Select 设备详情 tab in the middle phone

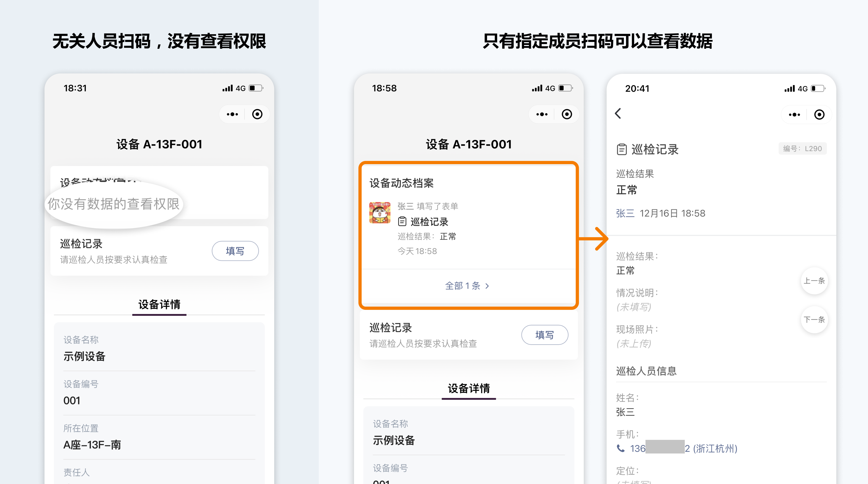pos(469,389)
